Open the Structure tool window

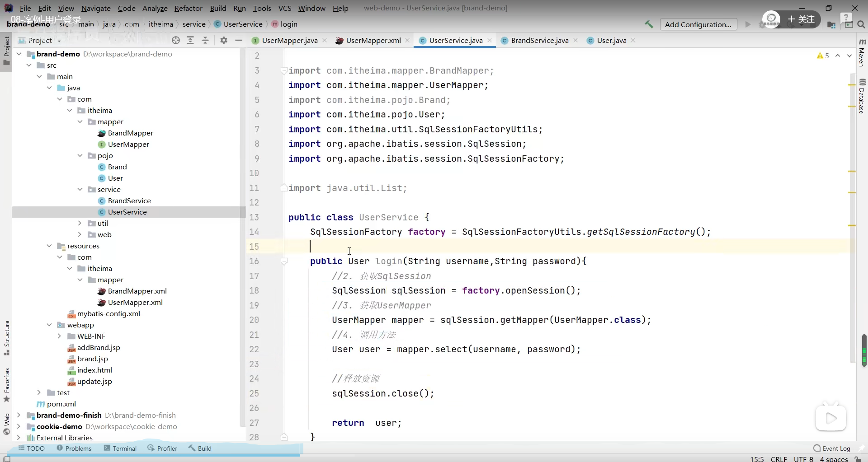point(6,338)
